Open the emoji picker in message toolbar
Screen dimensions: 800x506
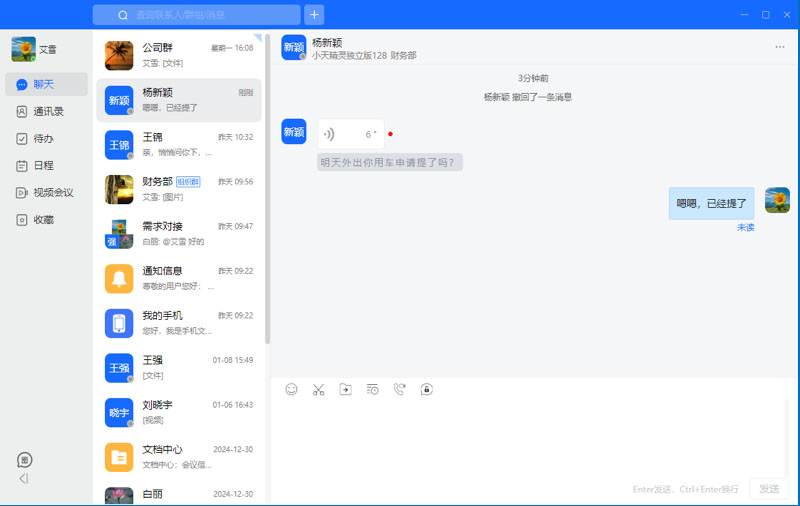tap(291, 389)
